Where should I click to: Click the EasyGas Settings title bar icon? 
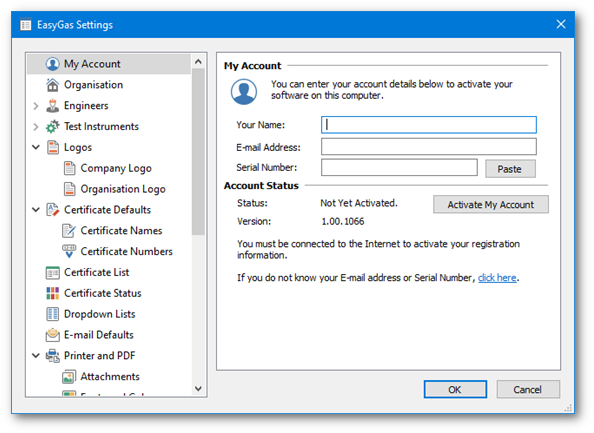pos(26,25)
